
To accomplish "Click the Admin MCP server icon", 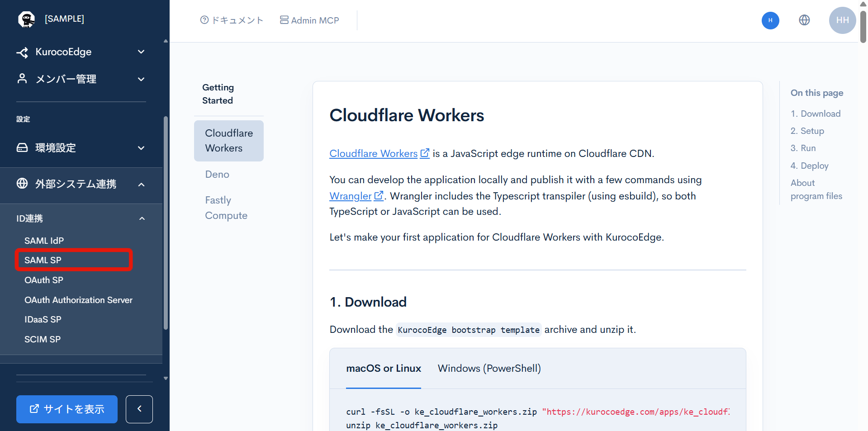I will click(284, 20).
